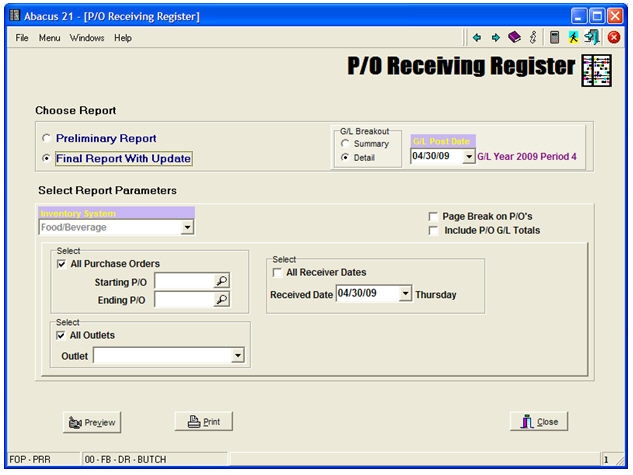
Task: Open the purple help book icon
Action: 514,38
